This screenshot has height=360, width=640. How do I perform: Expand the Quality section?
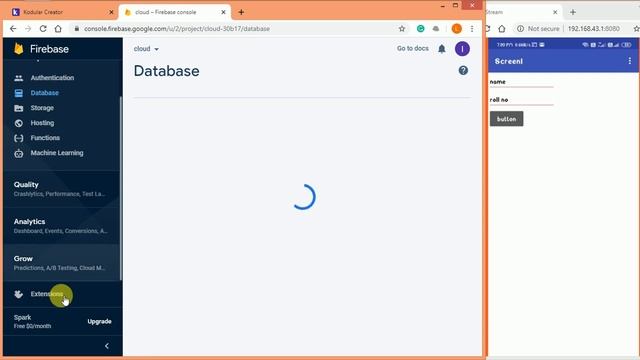click(61, 189)
